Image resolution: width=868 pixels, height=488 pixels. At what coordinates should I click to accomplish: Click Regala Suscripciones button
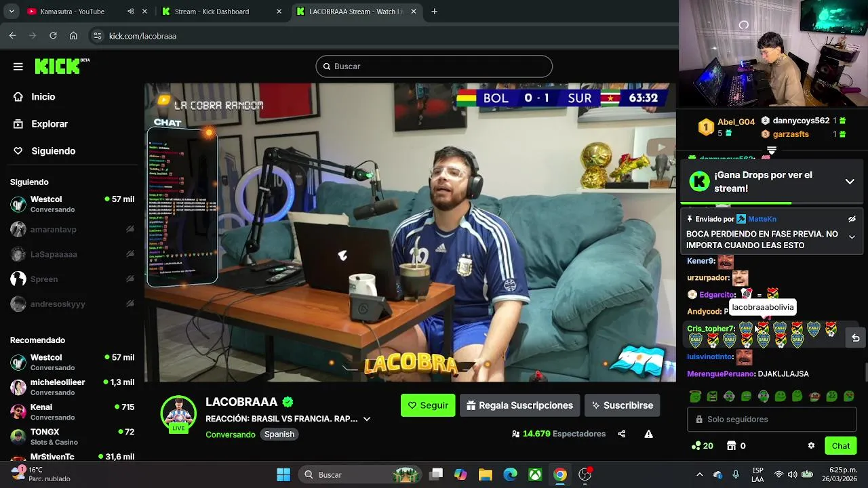tap(519, 405)
